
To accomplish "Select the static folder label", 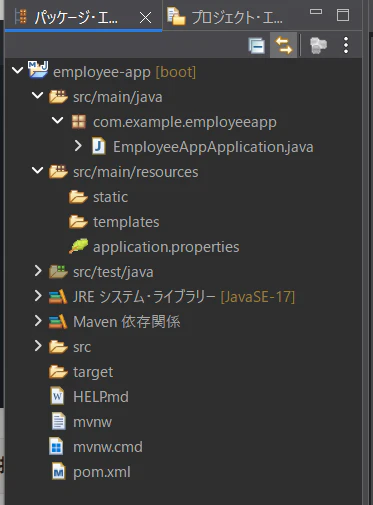I will point(110,197).
